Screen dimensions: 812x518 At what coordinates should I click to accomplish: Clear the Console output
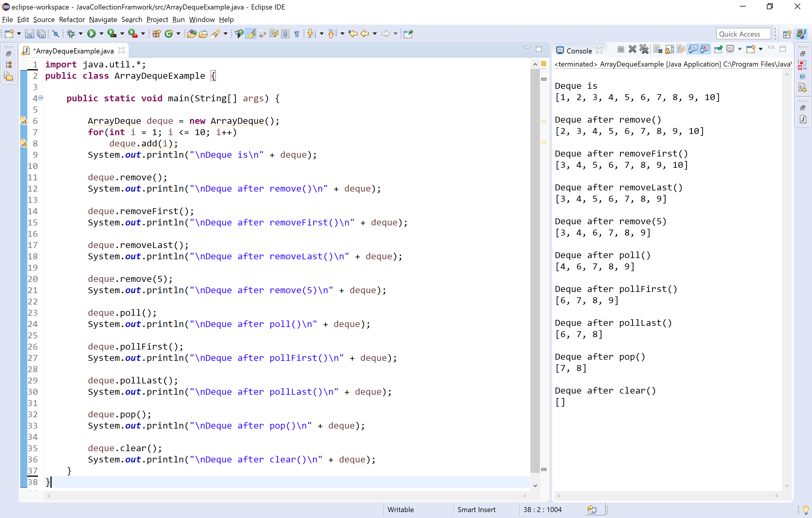click(x=658, y=49)
